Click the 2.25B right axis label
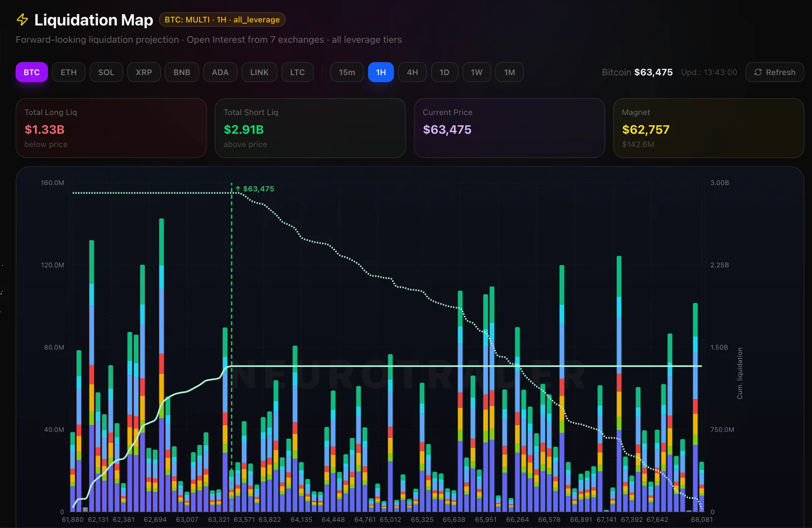 (720, 265)
